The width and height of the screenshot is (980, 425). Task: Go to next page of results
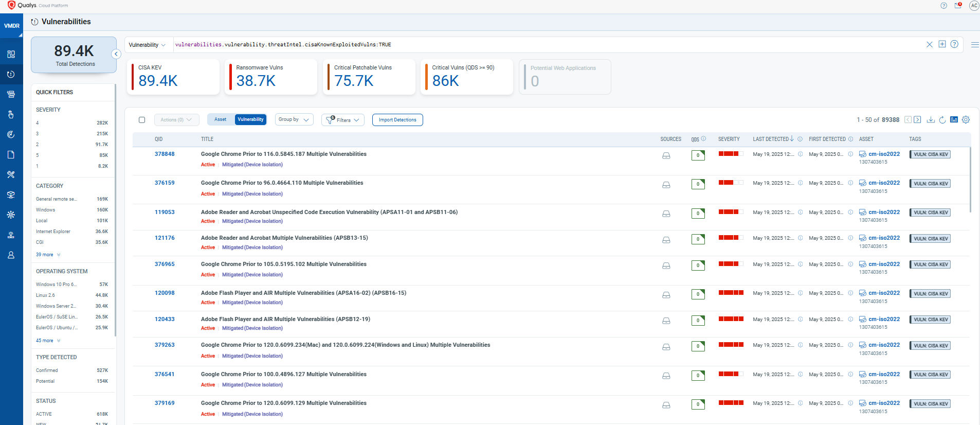(917, 119)
